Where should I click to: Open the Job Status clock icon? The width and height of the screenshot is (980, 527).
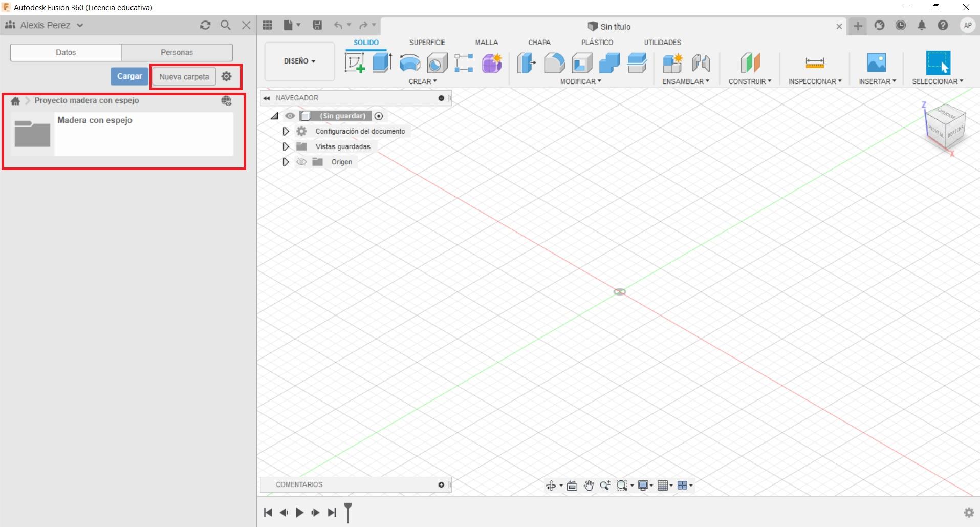[901, 25]
